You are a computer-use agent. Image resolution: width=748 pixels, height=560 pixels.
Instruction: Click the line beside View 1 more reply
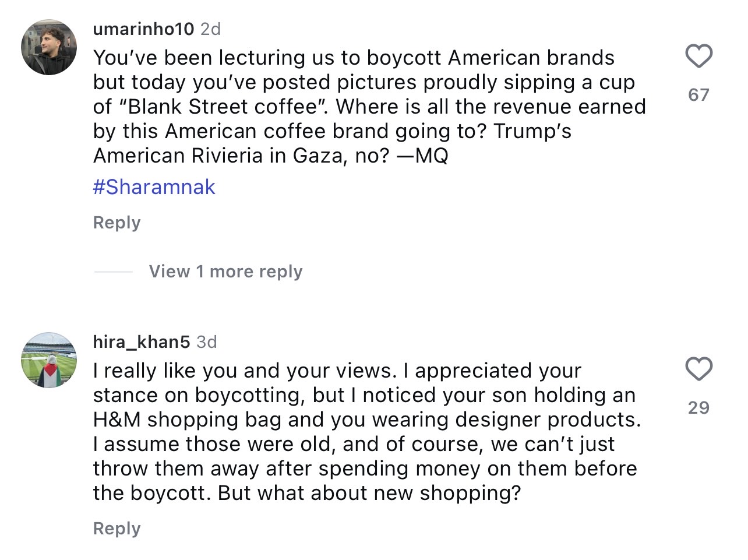(x=114, y=272)
